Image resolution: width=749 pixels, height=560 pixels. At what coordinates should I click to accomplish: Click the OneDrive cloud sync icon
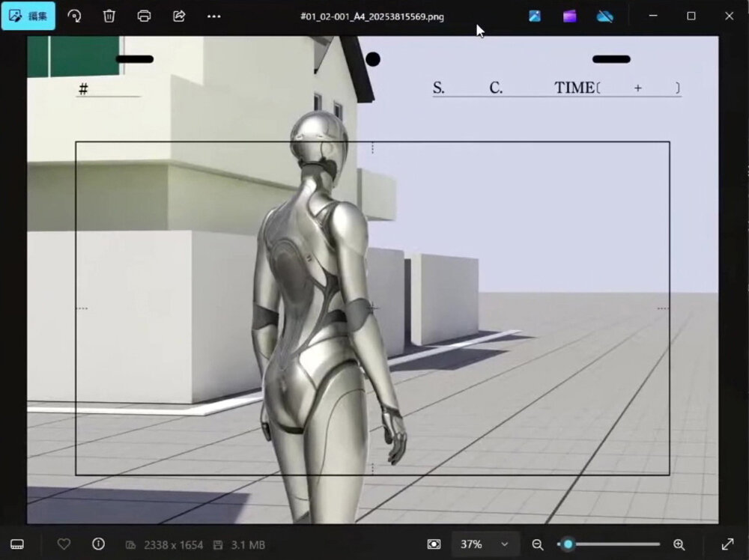pyautogui.click(x=605, y=16)
